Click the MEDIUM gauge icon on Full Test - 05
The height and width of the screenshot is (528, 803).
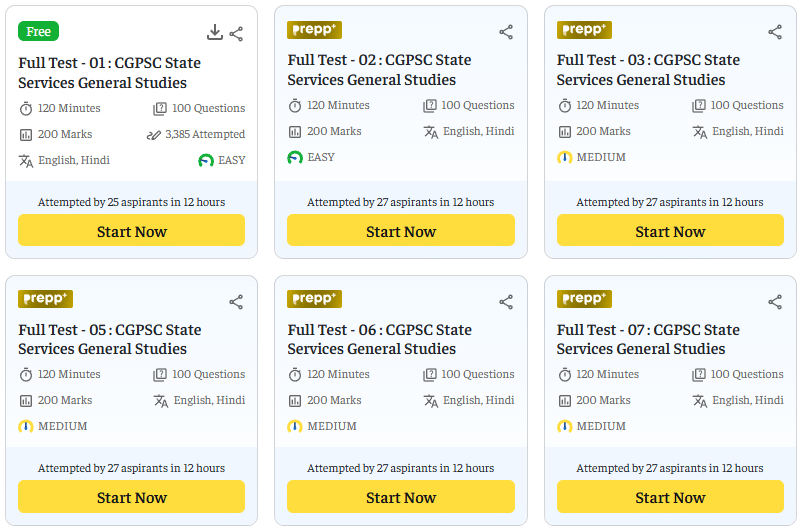26,426
